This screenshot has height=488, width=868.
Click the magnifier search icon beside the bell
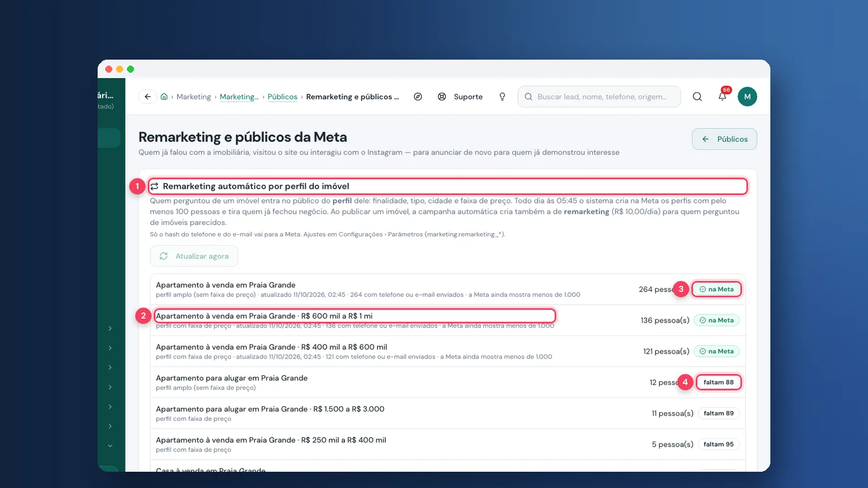(x=697, y=97)
